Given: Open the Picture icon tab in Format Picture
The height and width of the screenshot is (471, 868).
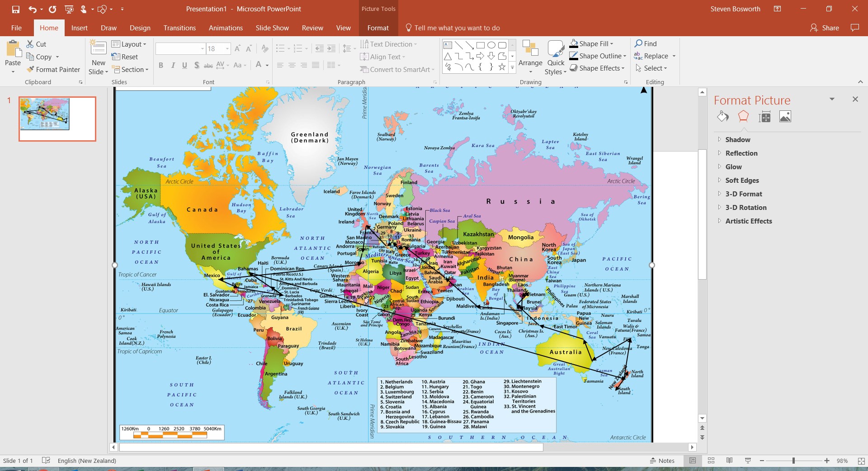Looking at the screenshot, I should [785, 117].
